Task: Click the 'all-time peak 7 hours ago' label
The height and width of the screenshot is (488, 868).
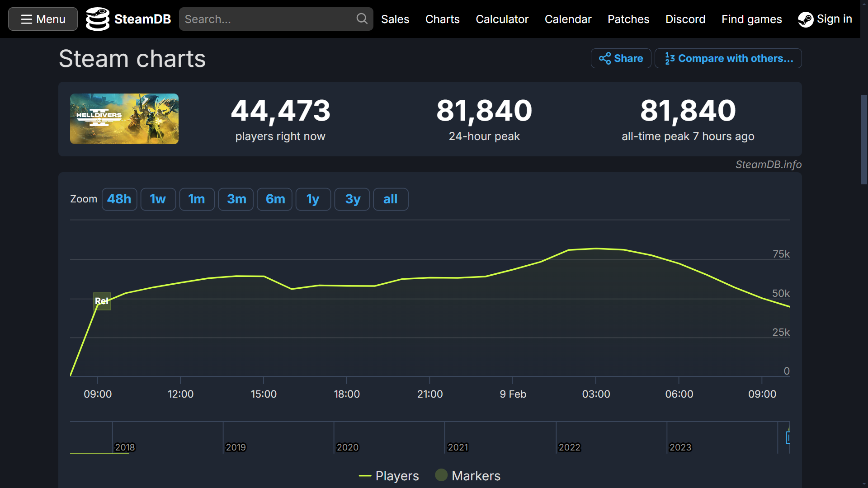Action: 688,136
